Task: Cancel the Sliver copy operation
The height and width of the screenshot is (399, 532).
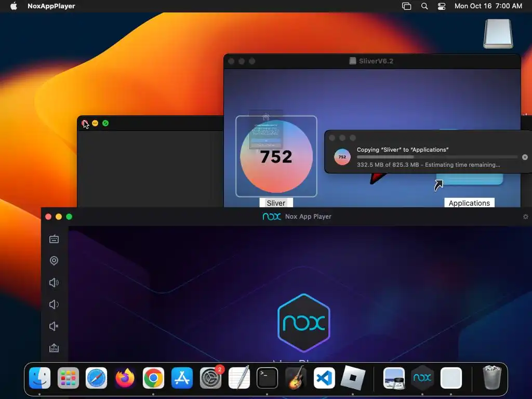Action: tap(525, 157)
